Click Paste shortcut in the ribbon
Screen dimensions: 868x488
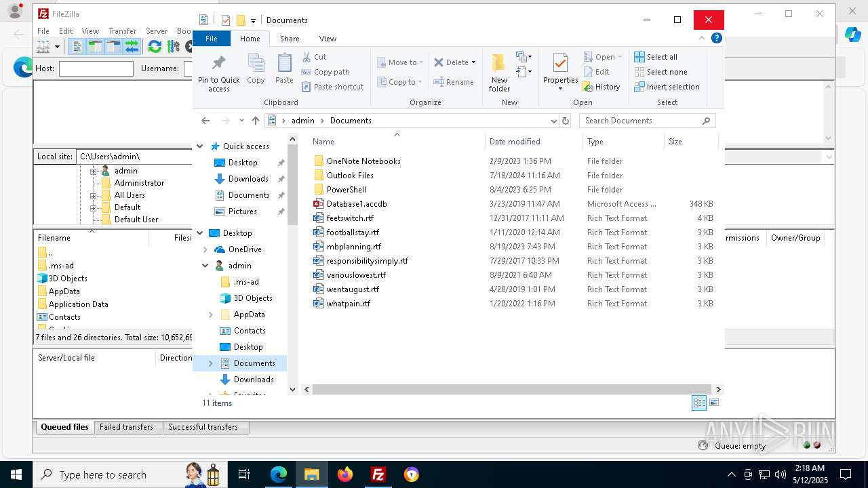[332, 87]
